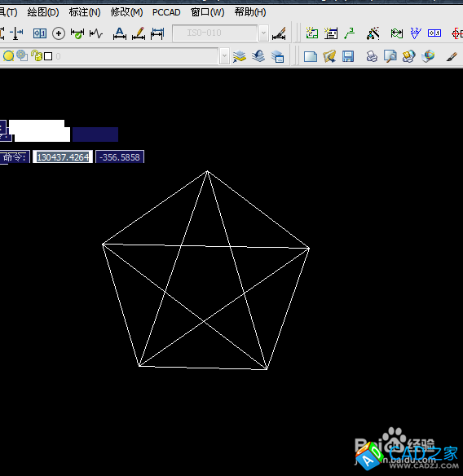Open the Print Preview magnifier icon

(390, 56)
